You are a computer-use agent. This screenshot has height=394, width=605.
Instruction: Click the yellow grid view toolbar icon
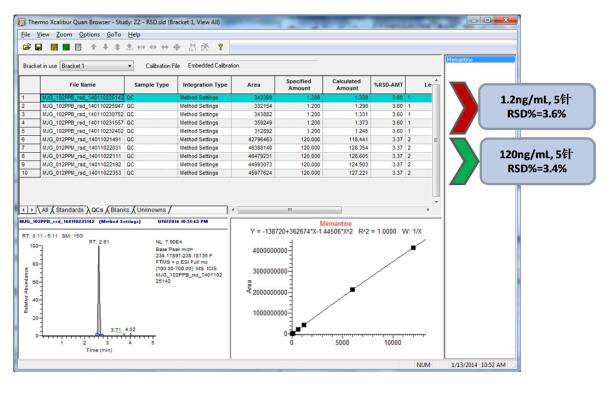click(54, 47)
